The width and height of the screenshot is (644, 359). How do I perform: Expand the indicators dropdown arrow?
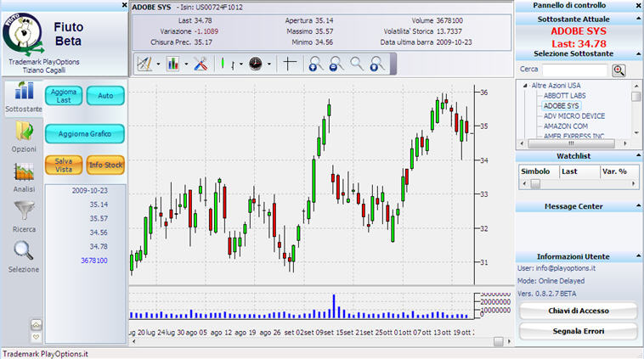pos(186,64)
